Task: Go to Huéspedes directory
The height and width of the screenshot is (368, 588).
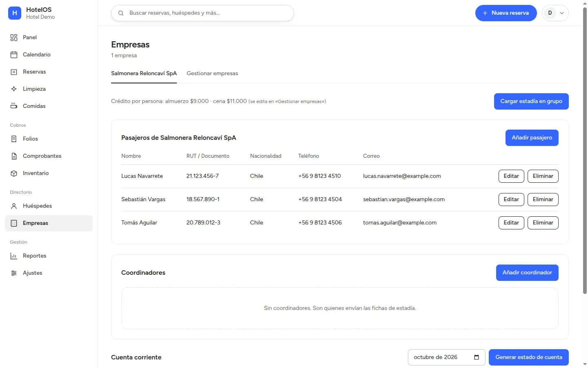Action: pyautogui.click(x=49, y=206)
